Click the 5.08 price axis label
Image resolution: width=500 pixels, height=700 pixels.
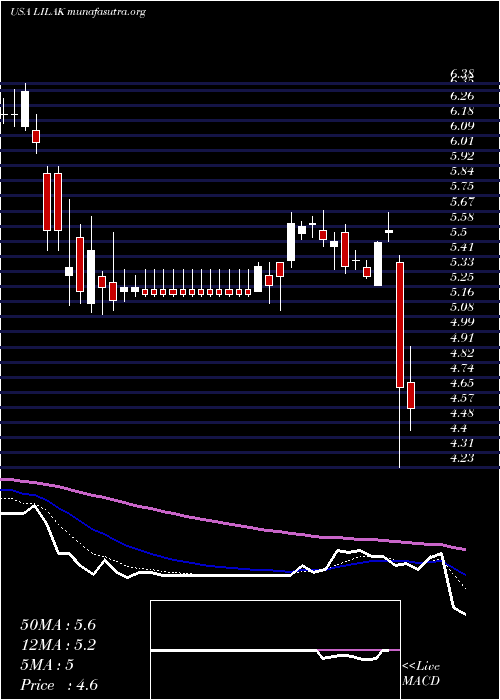(x=462, y=308)
